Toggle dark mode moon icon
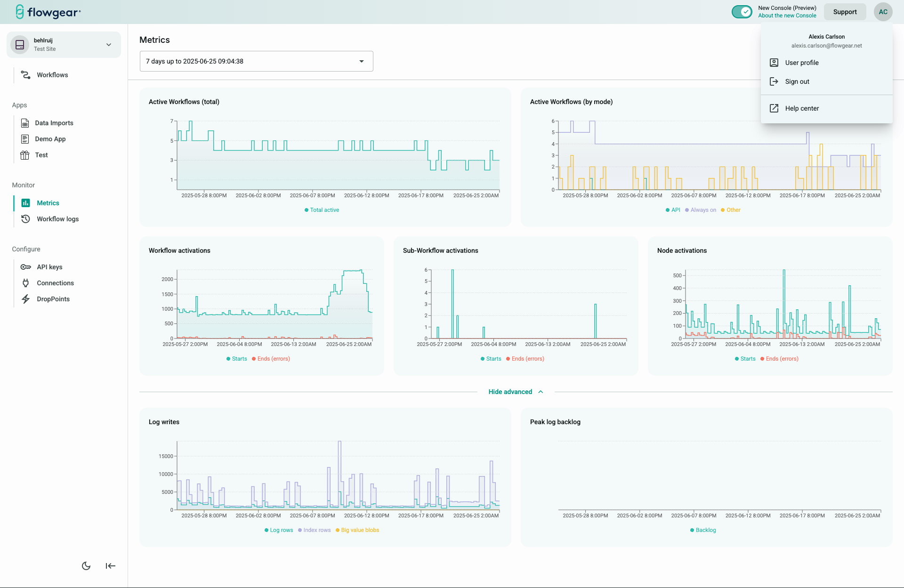904x588 pixels. point(86,566)
